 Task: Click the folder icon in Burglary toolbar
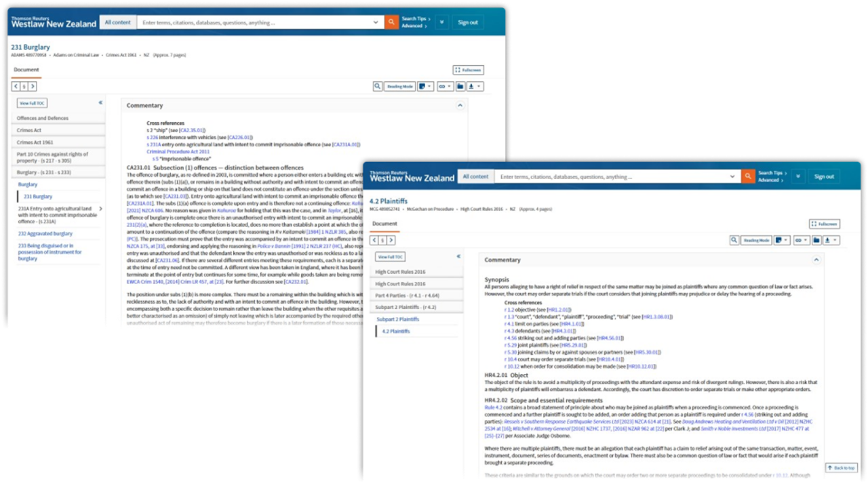pyautogui.click(x=460, y=87)
